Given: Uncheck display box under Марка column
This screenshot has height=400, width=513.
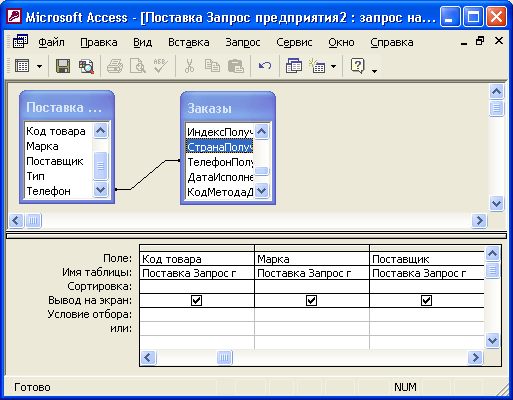Looking at the screenshot, I should pos(311,301).
